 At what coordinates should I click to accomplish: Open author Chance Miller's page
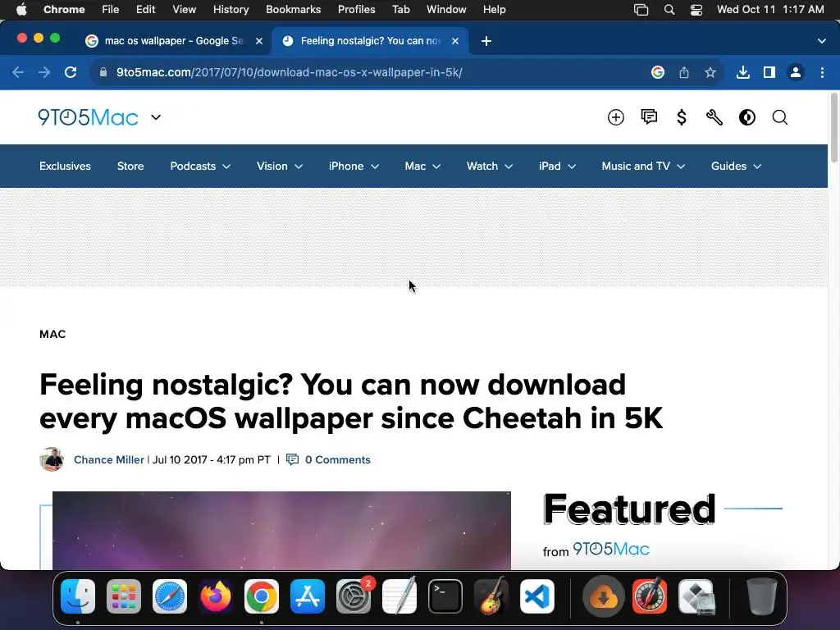coord(109,459)
